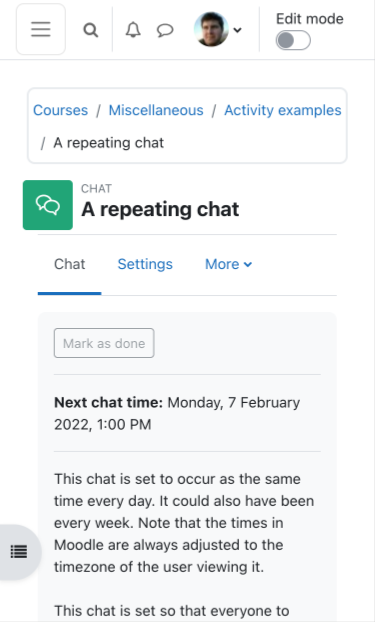Switch to the Settings tab

click(x=145, y=264)
